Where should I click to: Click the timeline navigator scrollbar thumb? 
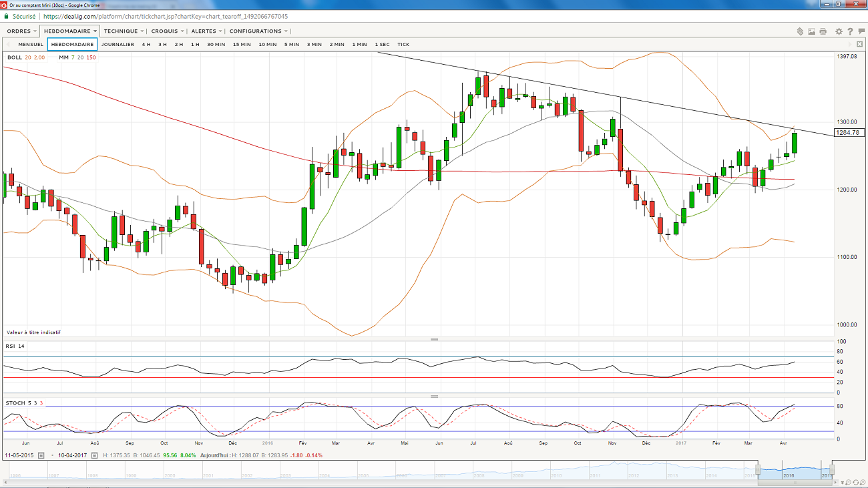(x=795, y=482)
